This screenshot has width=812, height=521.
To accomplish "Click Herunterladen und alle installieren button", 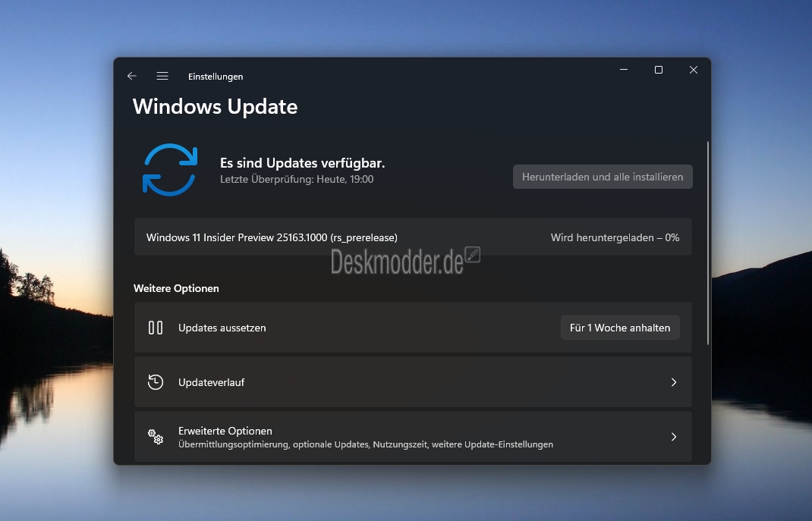I will coord(603,177).
